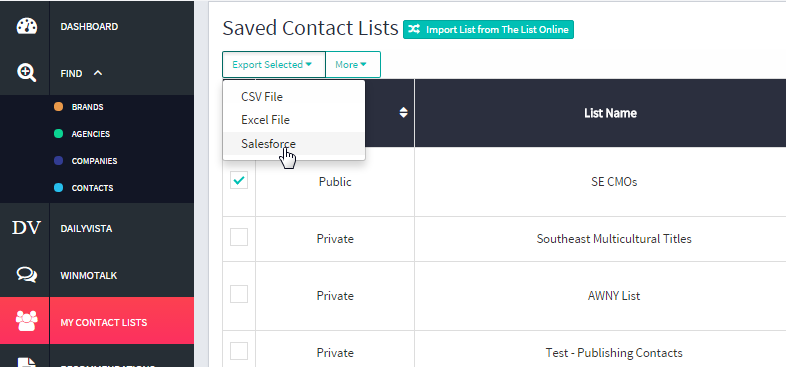Click the WinmoTalk speech bubbles icon
Viewport: 786px width, 367px height.
pyautogui.click(x=27, y=275)
